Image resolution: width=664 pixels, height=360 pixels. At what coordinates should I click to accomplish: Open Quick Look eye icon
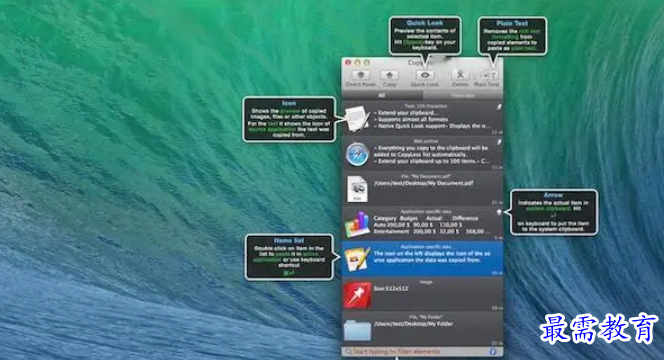425,75
